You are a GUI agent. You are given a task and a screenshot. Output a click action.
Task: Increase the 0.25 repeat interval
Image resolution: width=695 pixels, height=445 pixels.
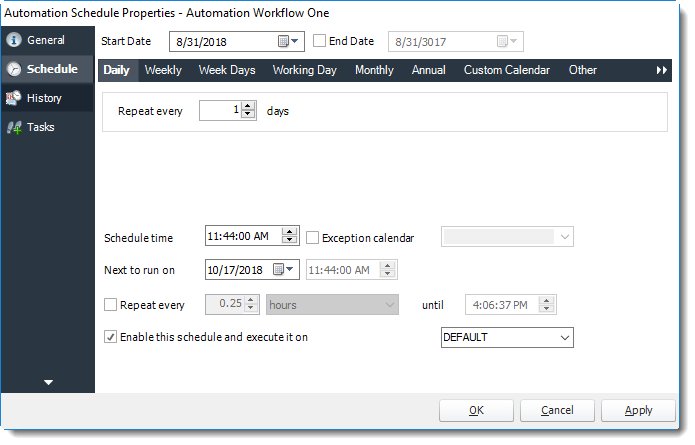(x=251, y=300)
